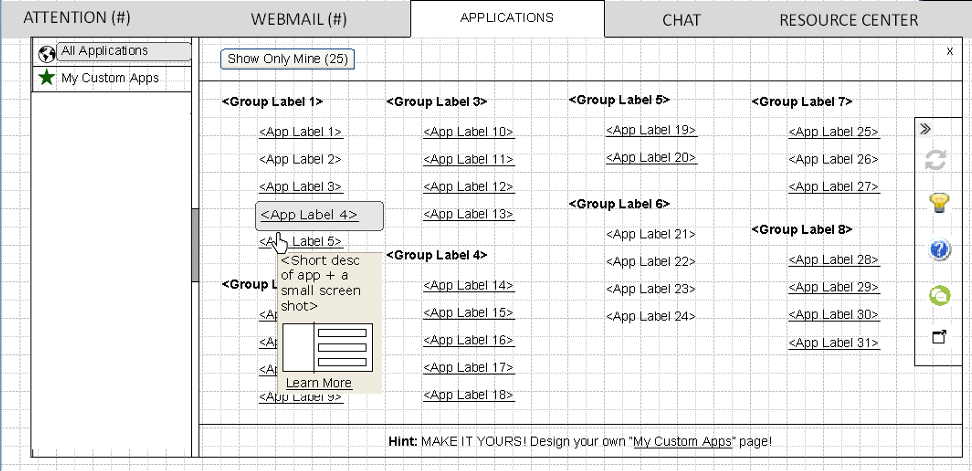The image size is (972, 471).
Task: Click the green chat bubble icon
Action: (939, 295)
